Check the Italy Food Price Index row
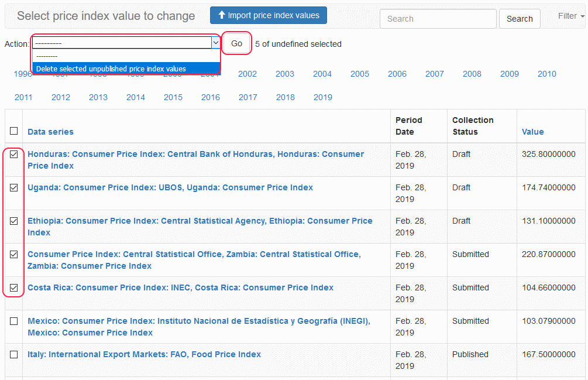The image size is (588, 380). [x=14, y=355]
